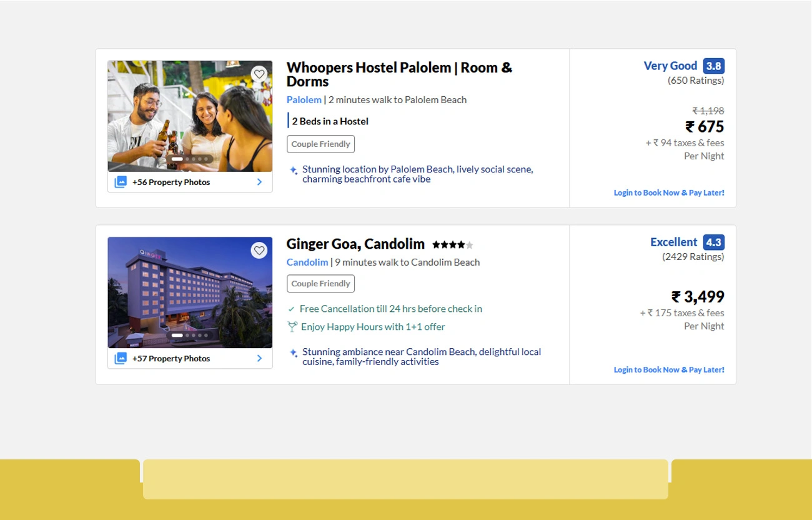Click photo gallery icon for Ginger Goa
Viewport: 812px width, 520px height.
click(x=121, y=358)
